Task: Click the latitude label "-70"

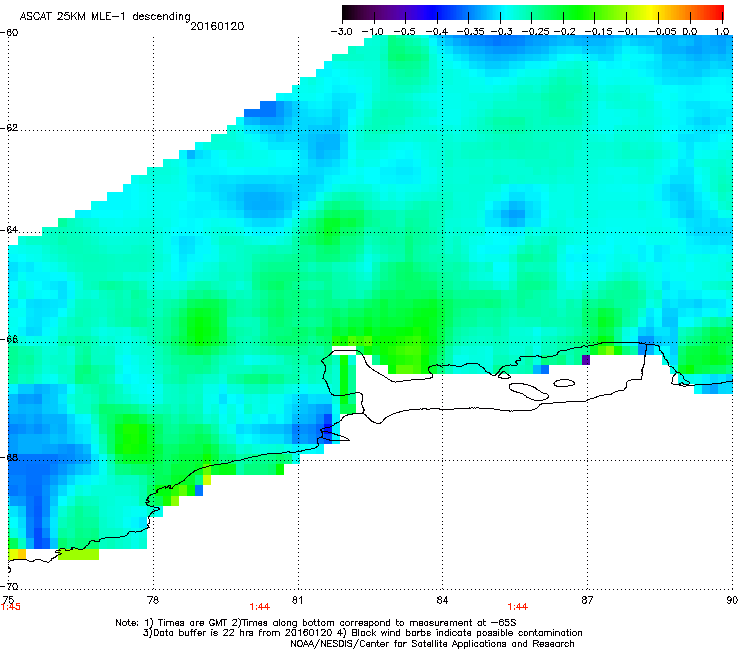Action: (9, 587)
